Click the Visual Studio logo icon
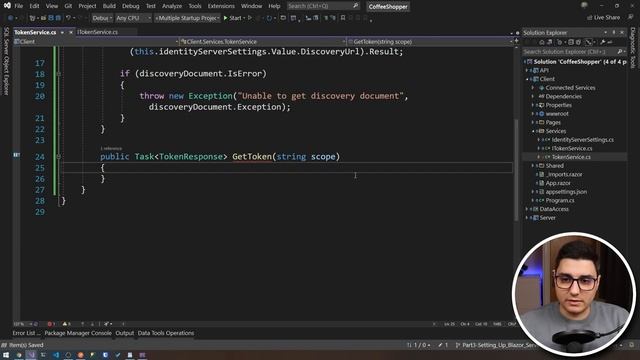The height and width of the screenshot is (360, 640). point(7,6)
